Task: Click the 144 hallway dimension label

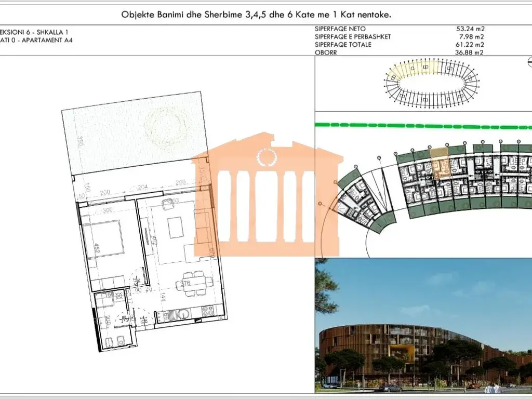Action: 163,298
